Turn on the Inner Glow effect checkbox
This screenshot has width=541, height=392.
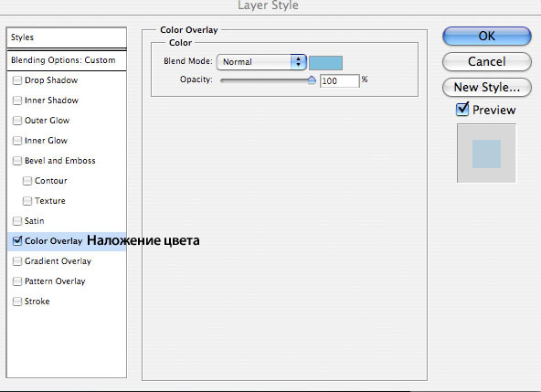16,141
